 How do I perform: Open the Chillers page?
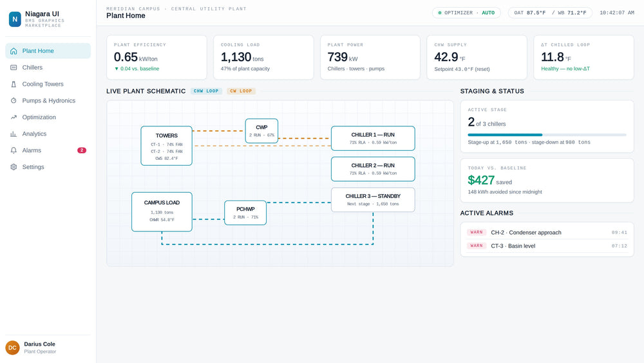coord(48,68)
